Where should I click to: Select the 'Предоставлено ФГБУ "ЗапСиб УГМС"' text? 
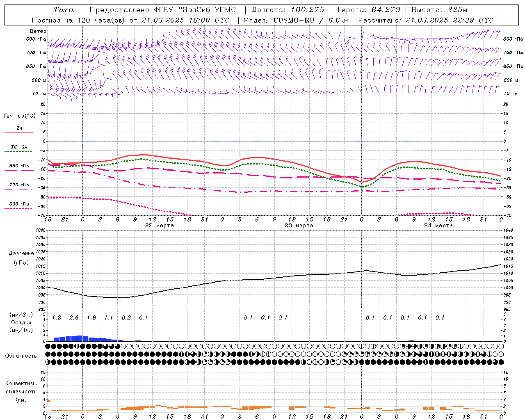click(x=164, y=10)
